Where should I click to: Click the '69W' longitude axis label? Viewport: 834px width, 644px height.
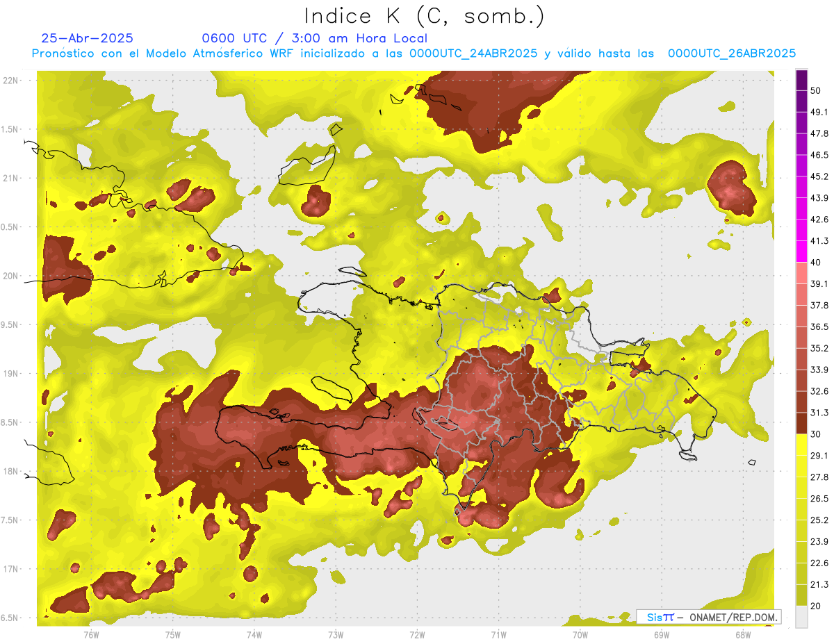661,634
